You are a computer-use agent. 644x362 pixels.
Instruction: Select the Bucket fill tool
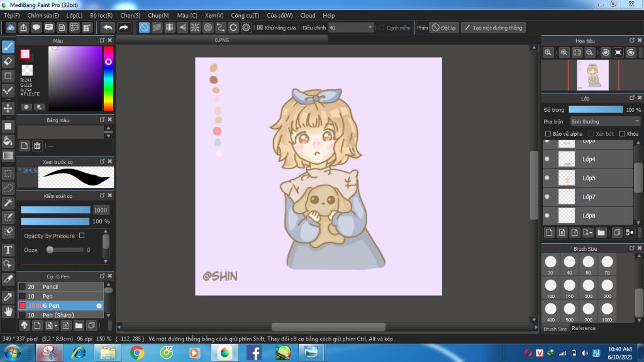[8, 141]
